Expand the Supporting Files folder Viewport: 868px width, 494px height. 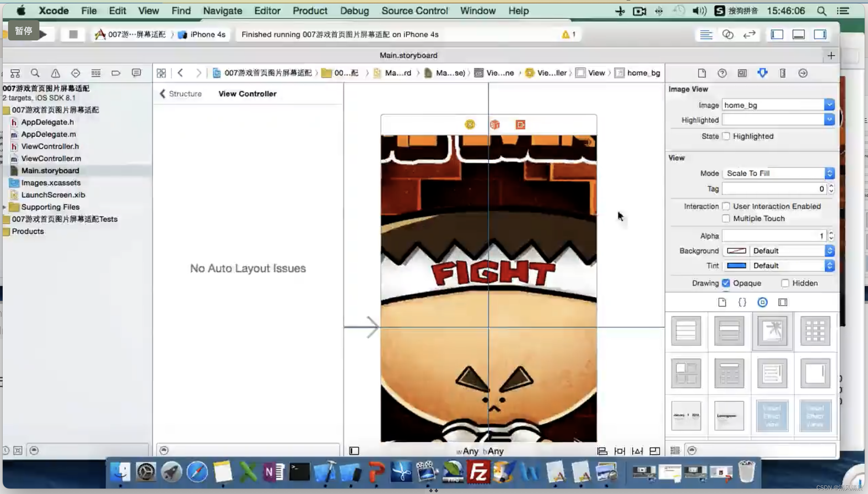[4, 207]
